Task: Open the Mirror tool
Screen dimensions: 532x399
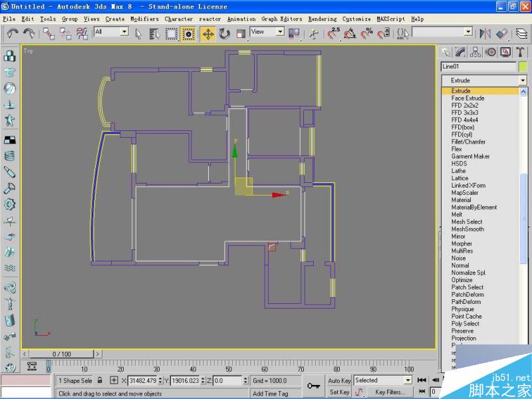Action: pos(485,33)
